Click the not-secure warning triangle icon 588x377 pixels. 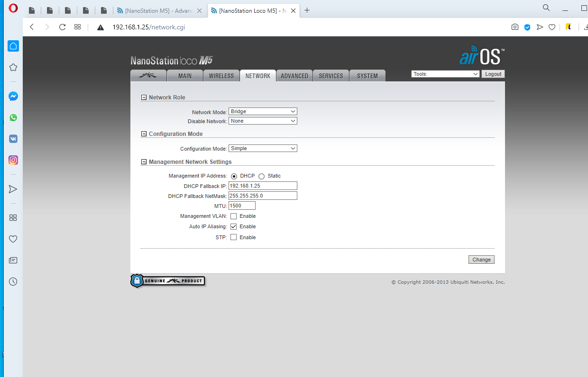[101, 27]
